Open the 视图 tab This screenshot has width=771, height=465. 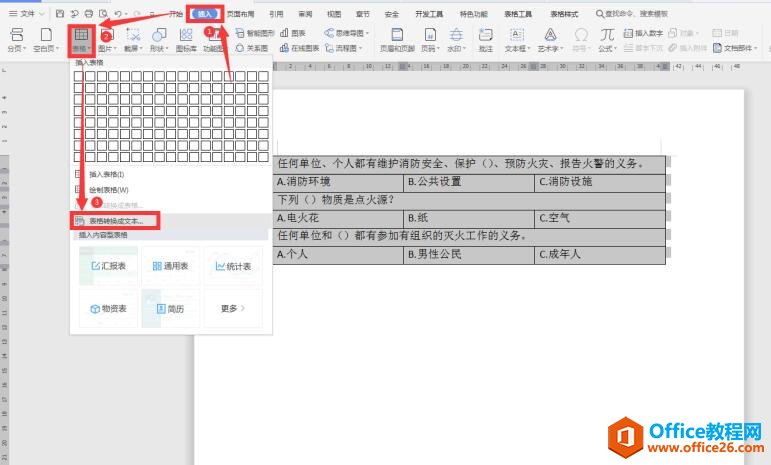pyautogui.click(x=334, y=14)
